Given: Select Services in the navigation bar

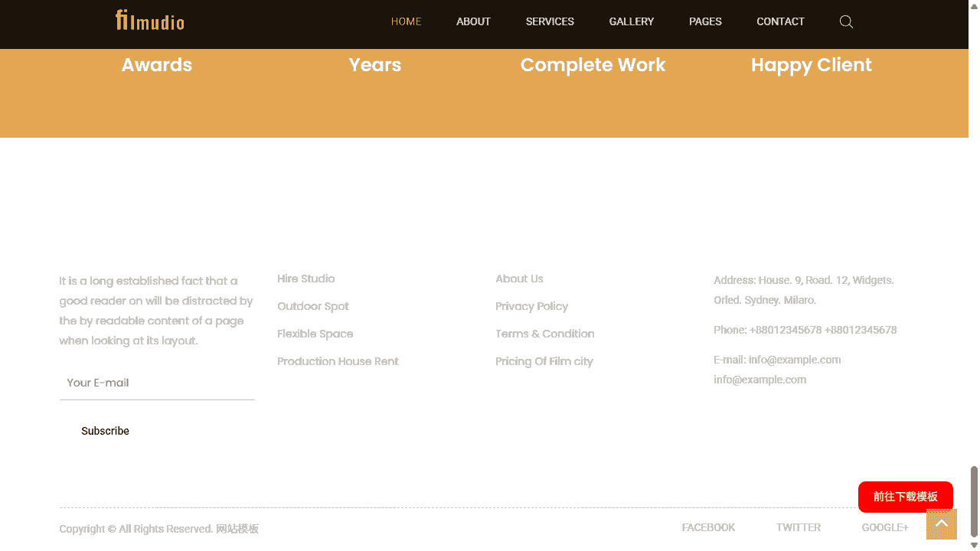Looking at the screenshot, I should coord(550,21).
